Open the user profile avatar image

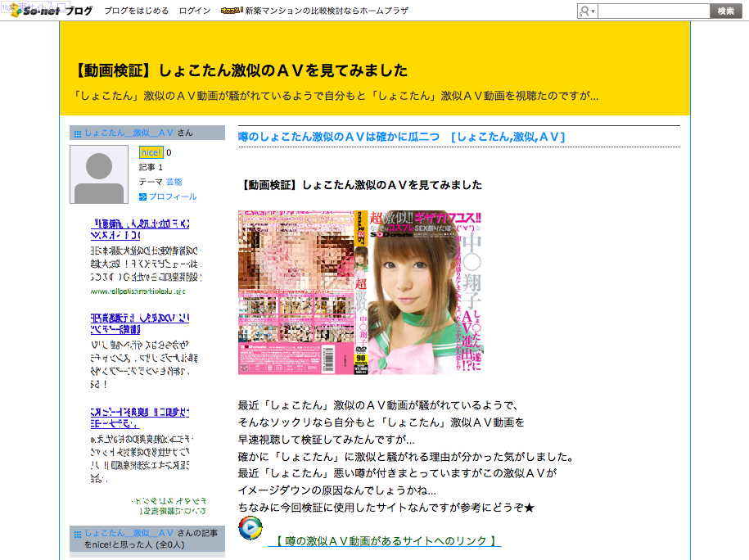tap(99, 174)
